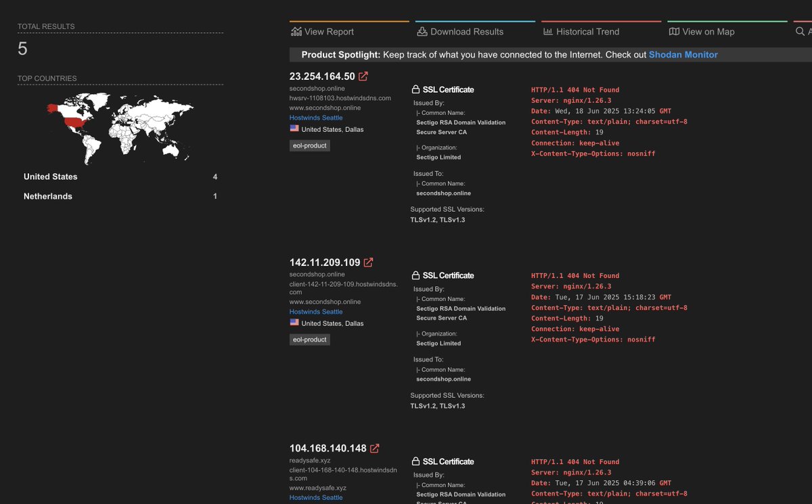Click the View on Map icon
The image size is (812, 504).
(674, 31)
